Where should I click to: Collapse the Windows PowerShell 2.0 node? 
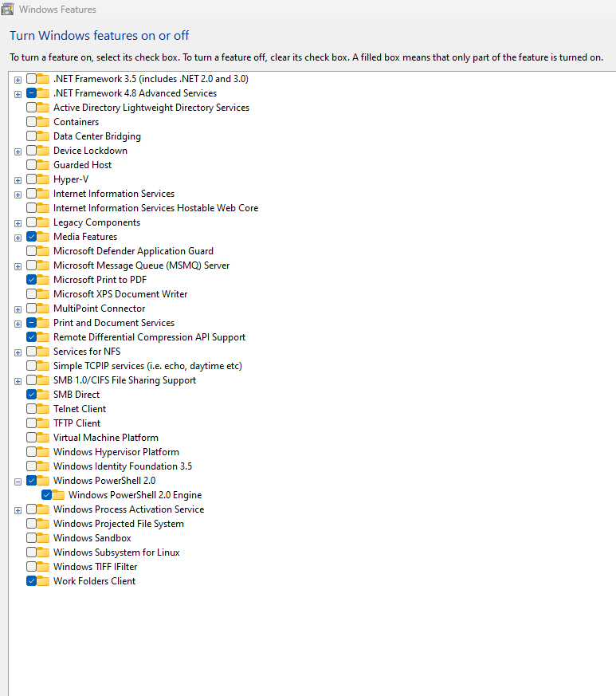coord(18,482)
